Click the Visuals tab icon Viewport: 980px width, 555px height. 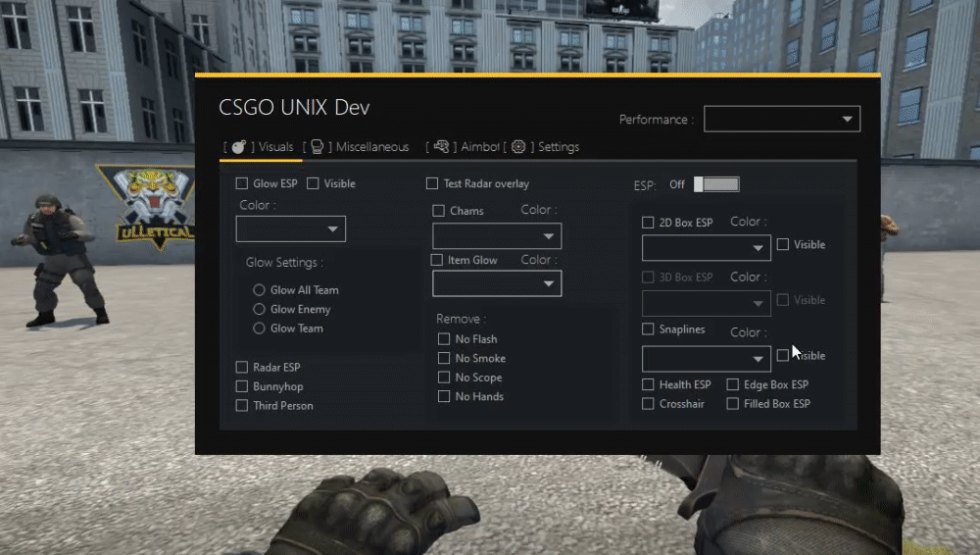pos(239,146)
